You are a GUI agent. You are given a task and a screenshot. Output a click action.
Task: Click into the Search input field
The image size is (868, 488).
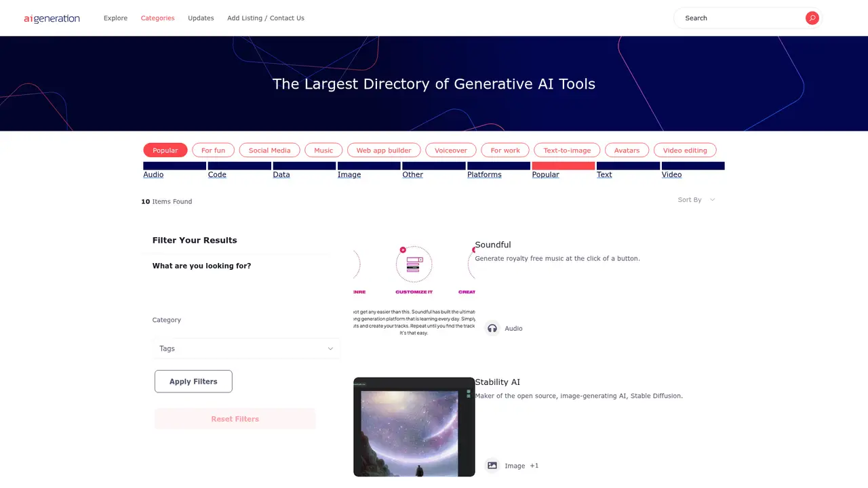[743, 18]
